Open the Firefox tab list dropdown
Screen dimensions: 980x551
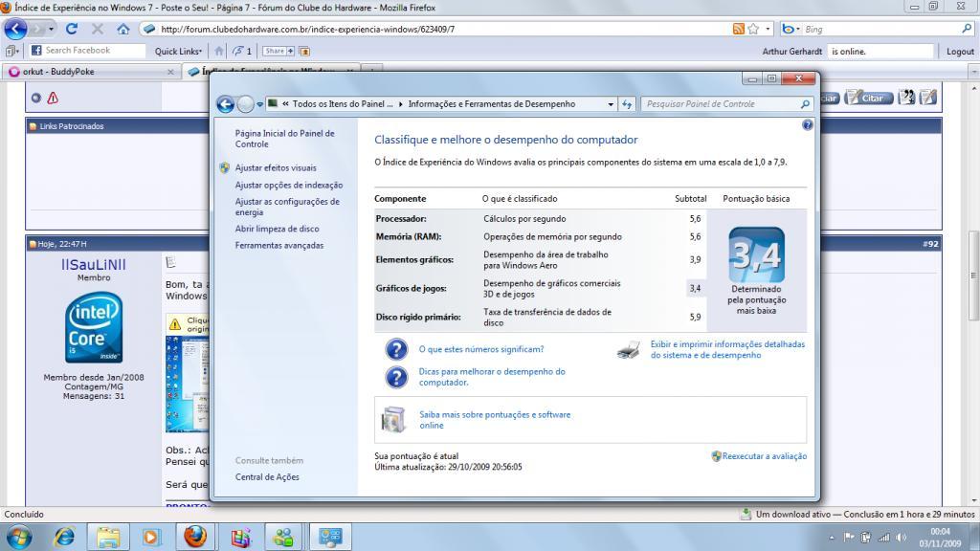(x=973, y=72)
